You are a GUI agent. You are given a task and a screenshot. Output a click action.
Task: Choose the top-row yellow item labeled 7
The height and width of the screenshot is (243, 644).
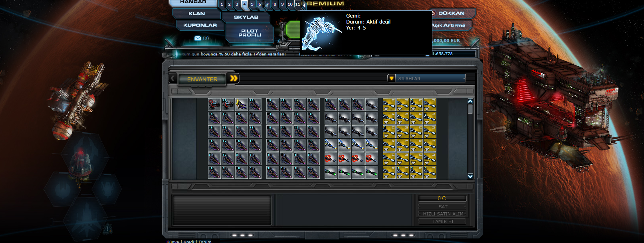coord(416,105)
